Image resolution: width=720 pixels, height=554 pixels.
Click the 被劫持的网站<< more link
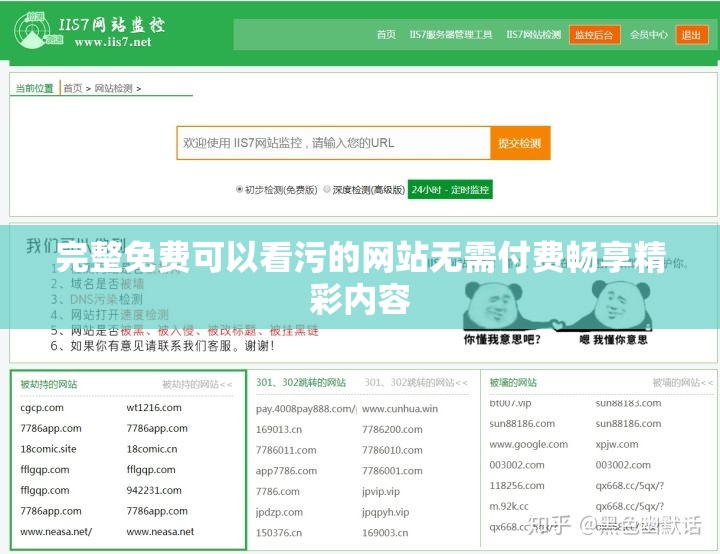pos(197,384)
